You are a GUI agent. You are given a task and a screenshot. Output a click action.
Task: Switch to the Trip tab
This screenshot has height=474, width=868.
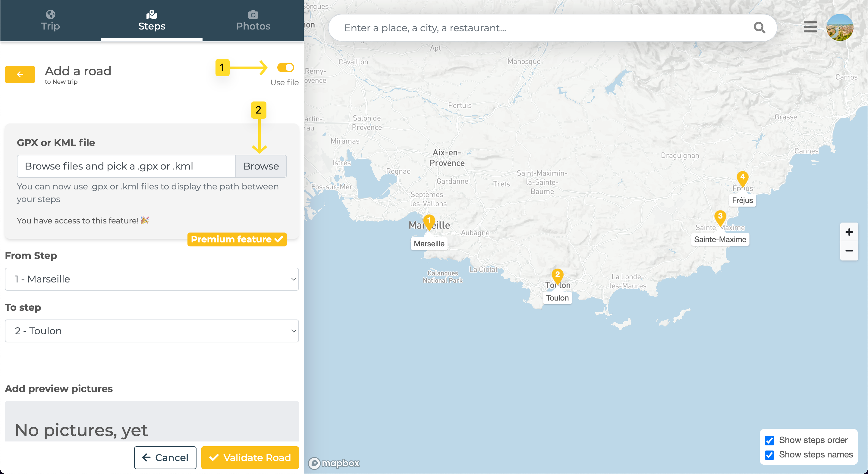point(51,20)
